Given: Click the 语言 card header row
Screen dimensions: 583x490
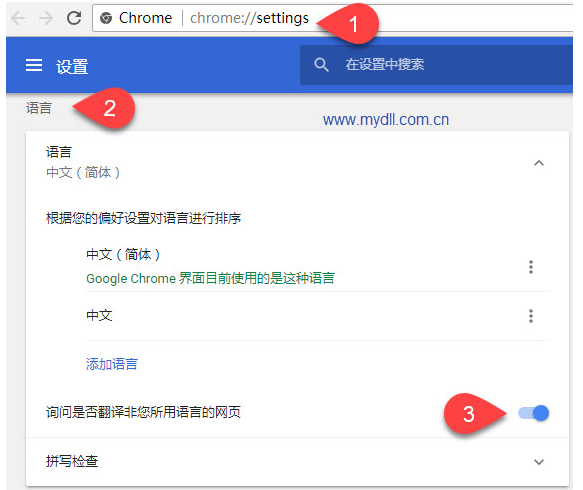Looking at the screenshot, I should [297, 162].
